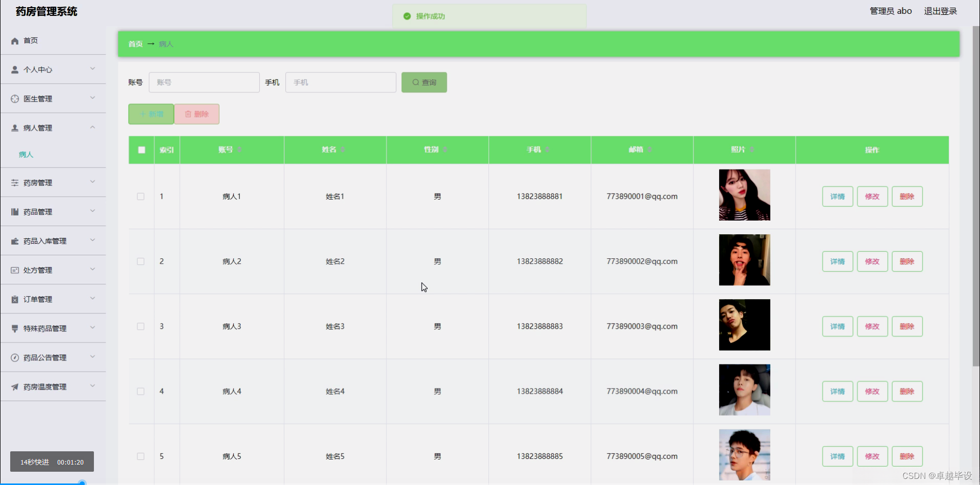Select the 首页 home icon in sidebar
Image resolution: width=980 pixels, height=485 pixels.
(x=14, y=40)
